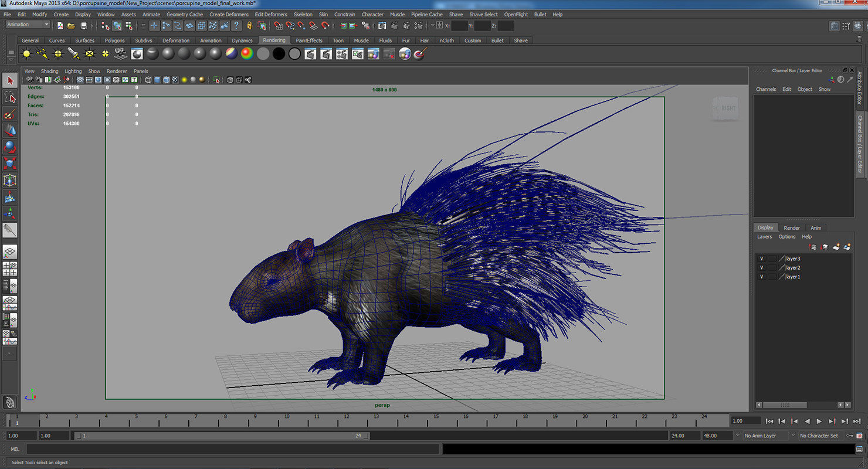This screenshot has width=868, height=469.
Task: Click the question mark help icon
Action: [x=236, y=25]
